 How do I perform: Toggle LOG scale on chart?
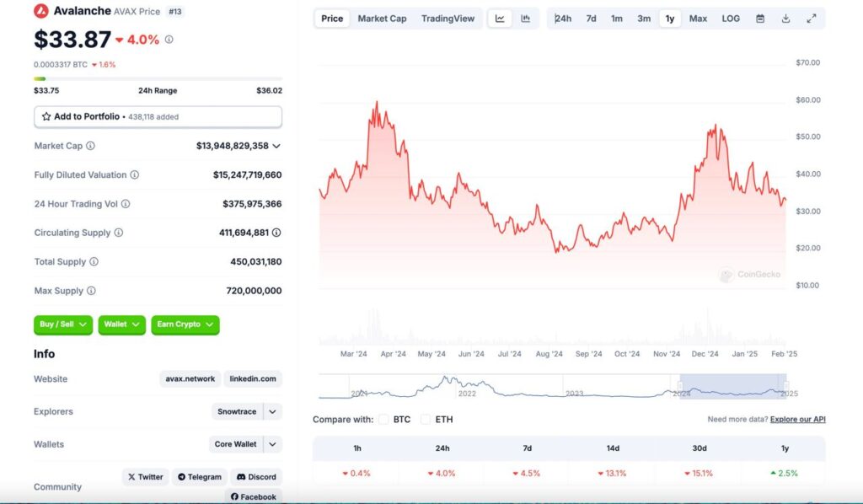tap(731, 19)
